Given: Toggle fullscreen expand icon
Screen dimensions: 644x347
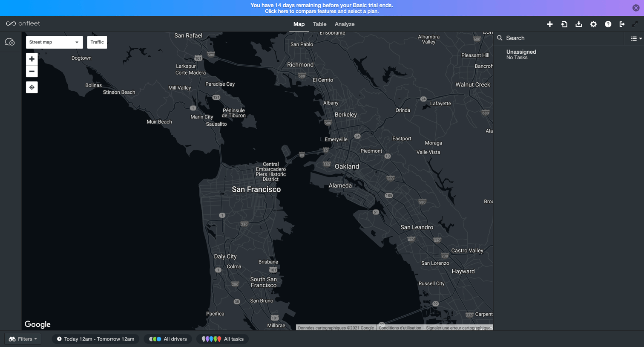Looking at the screenshot, I should (x=635, y=24).
